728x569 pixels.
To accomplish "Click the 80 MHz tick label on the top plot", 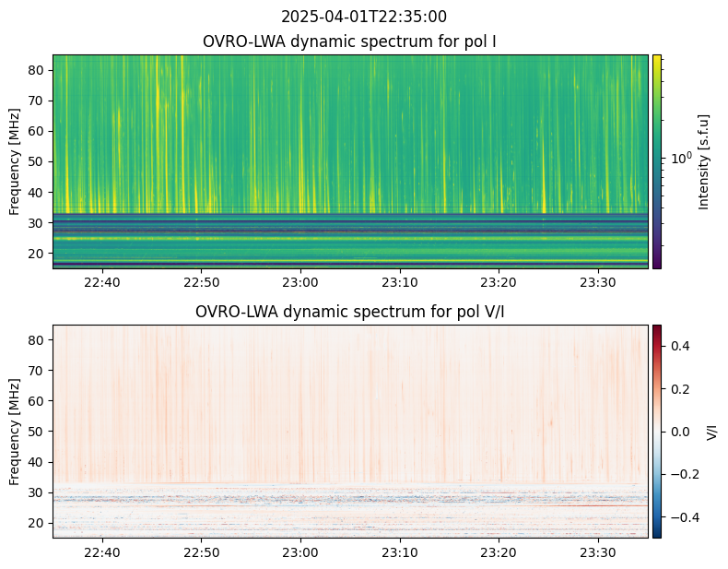I will (36, 70).
